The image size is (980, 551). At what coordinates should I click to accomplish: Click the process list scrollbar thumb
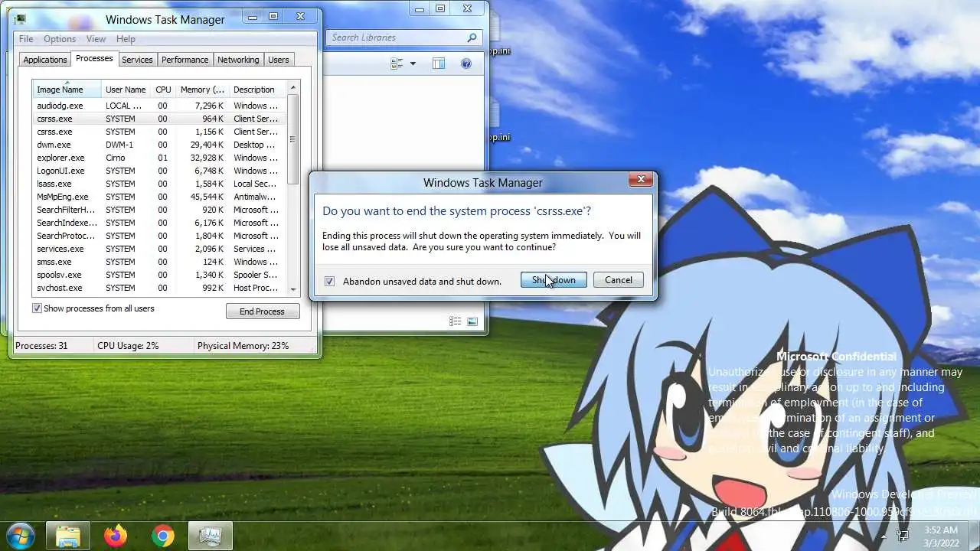click(292, 139)
